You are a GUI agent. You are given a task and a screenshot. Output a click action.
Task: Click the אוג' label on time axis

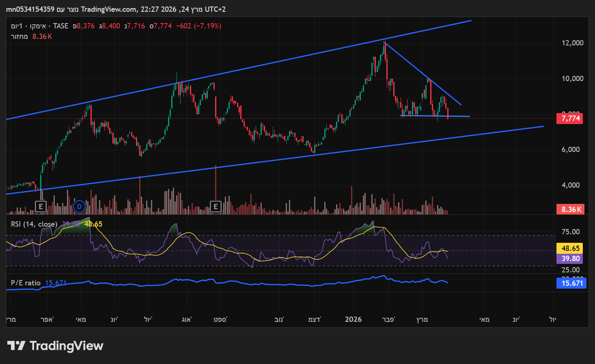pos(186,319)
